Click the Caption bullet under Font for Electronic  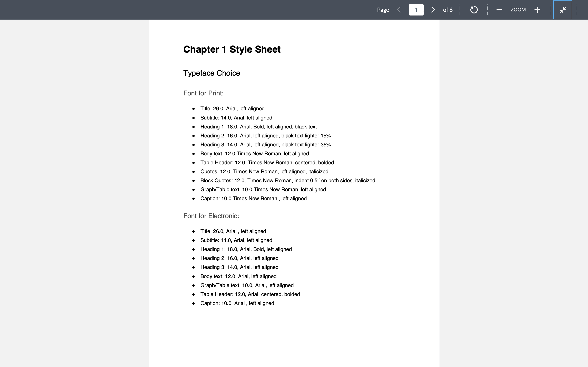pyautogui.click(x=237, y=303)
